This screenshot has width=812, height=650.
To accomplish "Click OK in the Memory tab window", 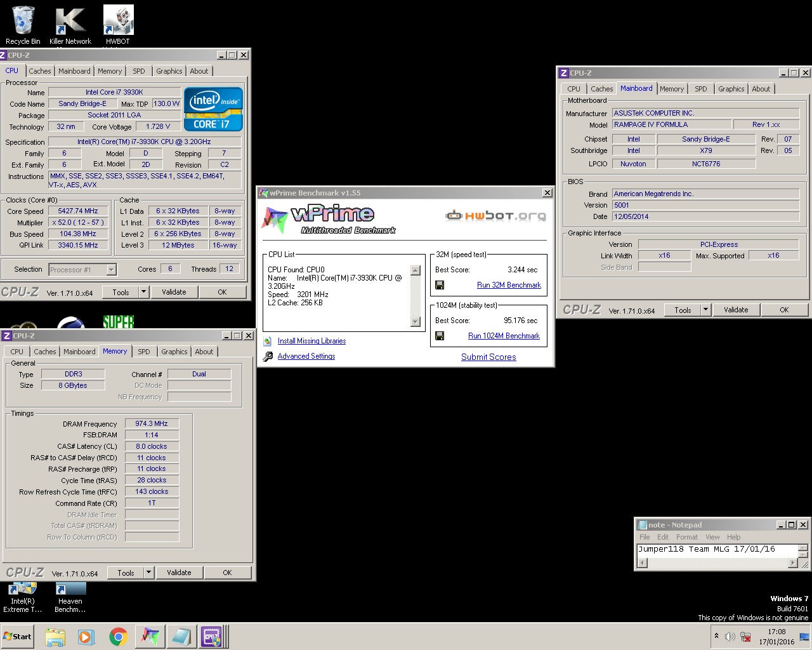I will (227, 573).
